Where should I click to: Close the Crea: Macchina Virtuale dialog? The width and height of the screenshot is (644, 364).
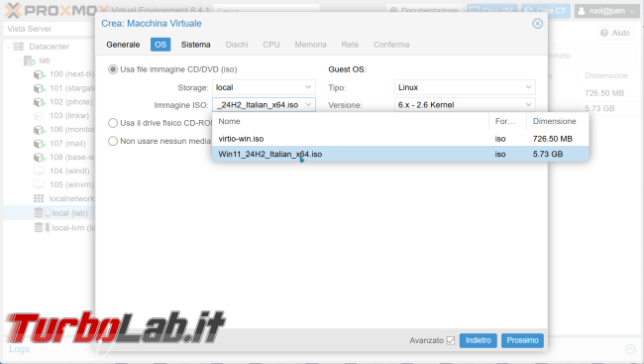point(537,24)
